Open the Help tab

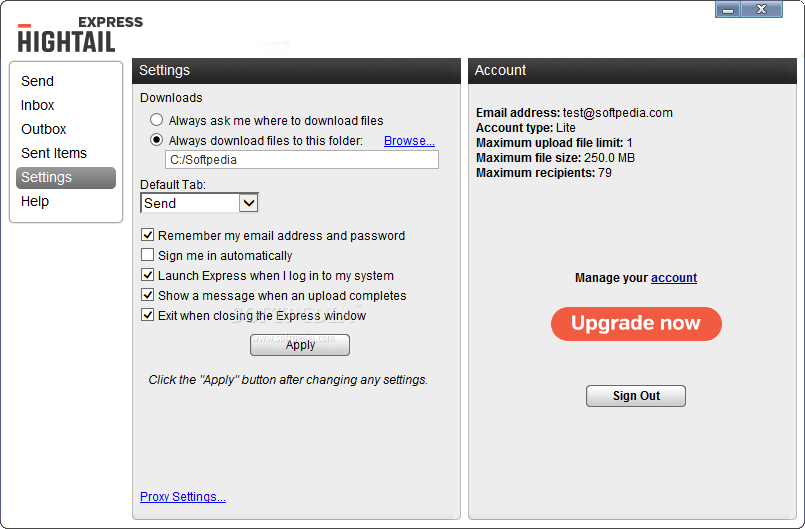coord(35,201)
